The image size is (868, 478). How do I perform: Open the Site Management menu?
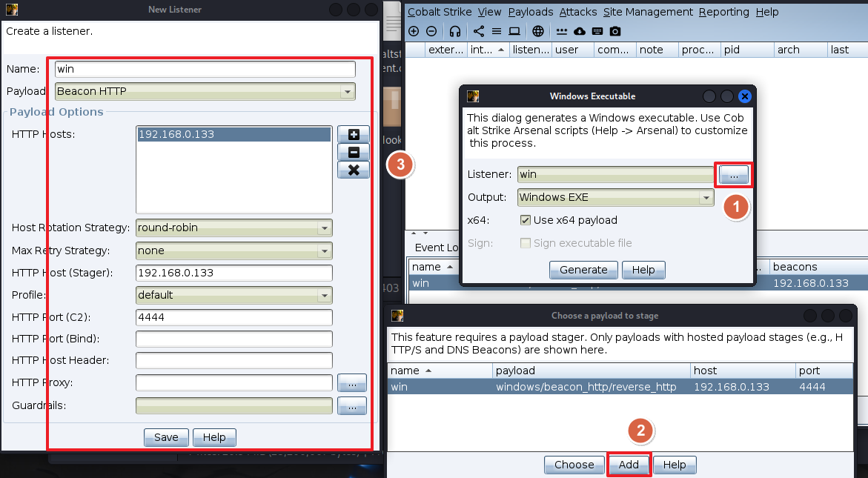coord(648,12)
